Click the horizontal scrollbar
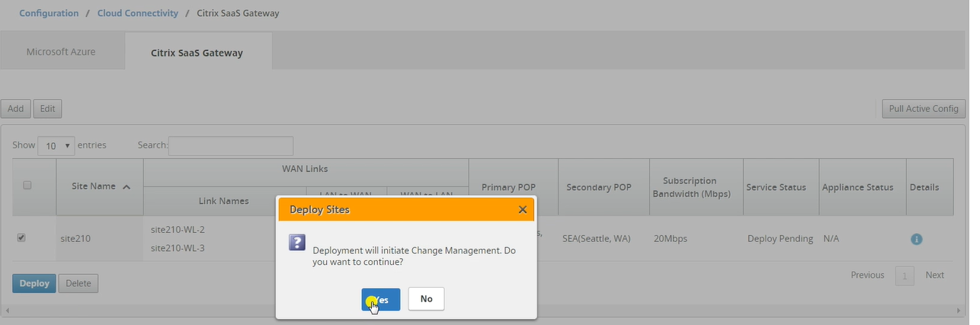 pyautogui.click(x=484, y=311)
